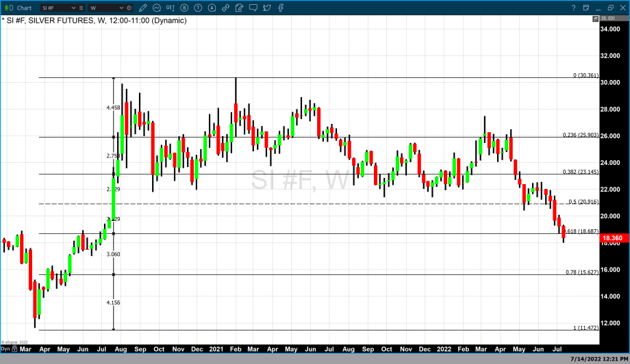630x364 pixels.
Task: Share chart via Twitter icon
Action: coord(266,8)
